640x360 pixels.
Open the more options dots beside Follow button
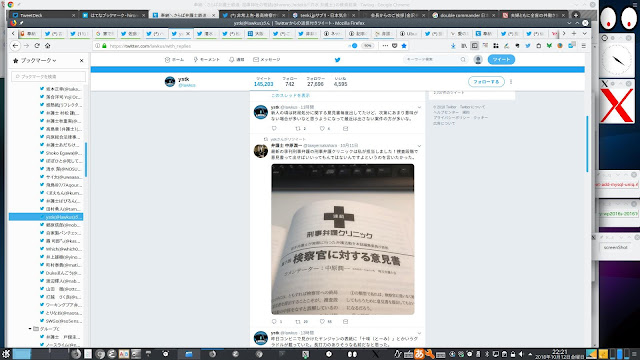point(511,82)
